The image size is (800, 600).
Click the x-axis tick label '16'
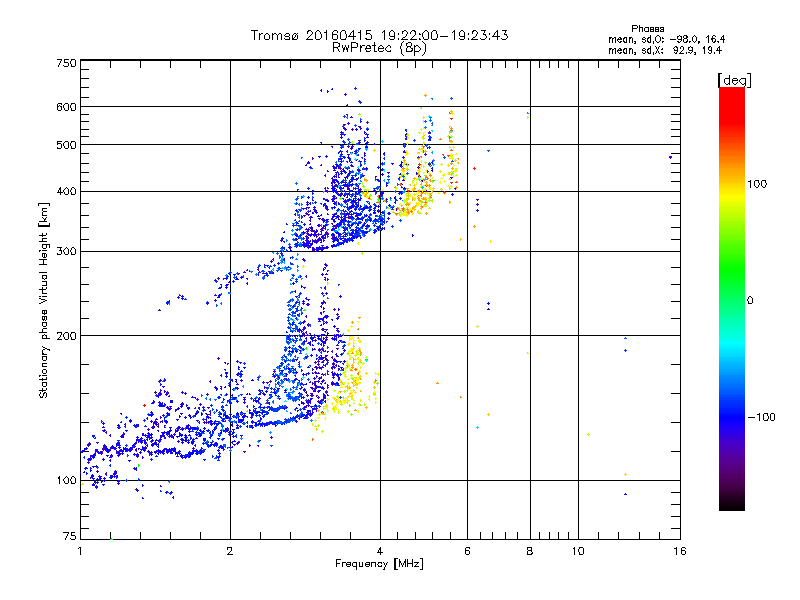[x=680, y=551]
